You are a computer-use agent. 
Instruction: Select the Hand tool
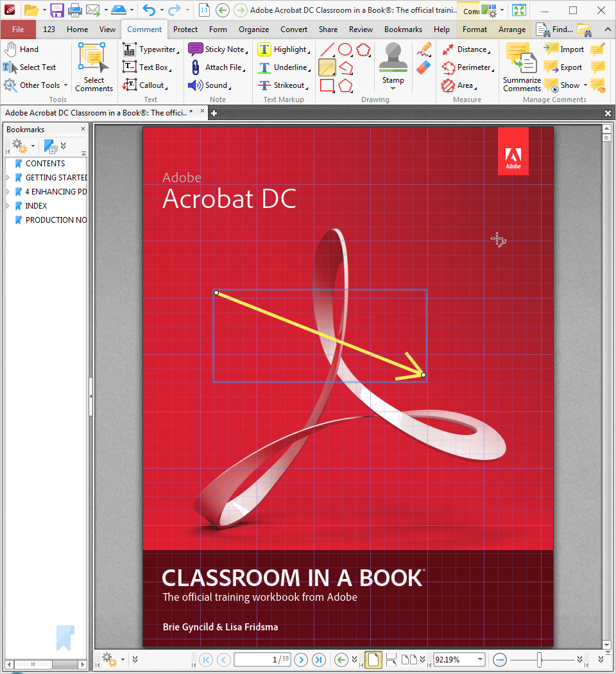[22, 49]
